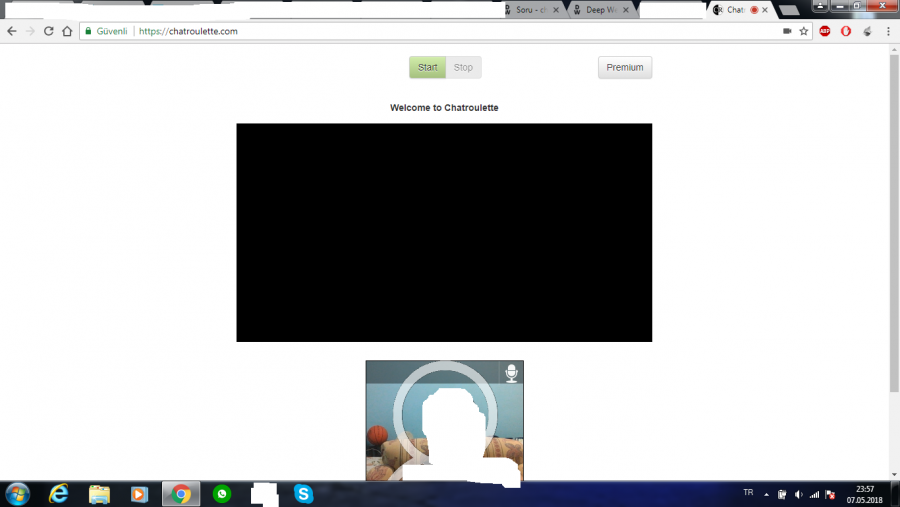Bookmark this page with the star icon
Viewport: 900px width, 507px height.
tap(804, 31)
